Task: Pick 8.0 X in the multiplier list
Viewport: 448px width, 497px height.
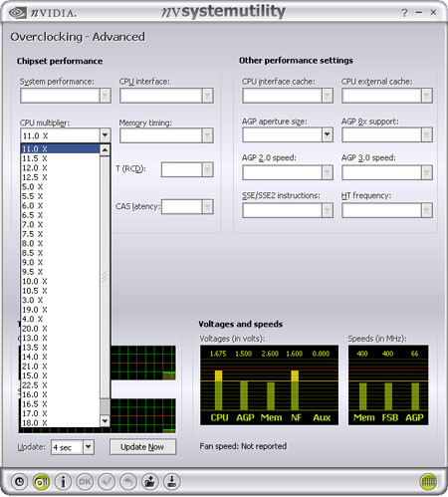Action: coord(60,243)
